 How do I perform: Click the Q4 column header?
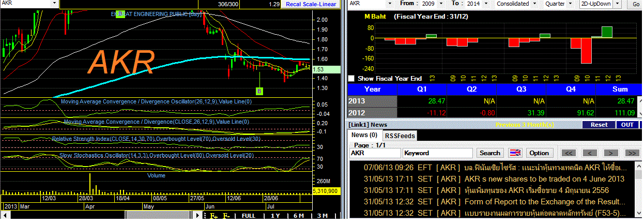(x=571, y=89)
